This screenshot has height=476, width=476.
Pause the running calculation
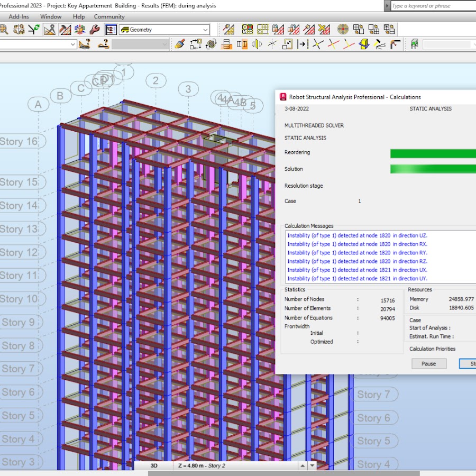[428, 364]
